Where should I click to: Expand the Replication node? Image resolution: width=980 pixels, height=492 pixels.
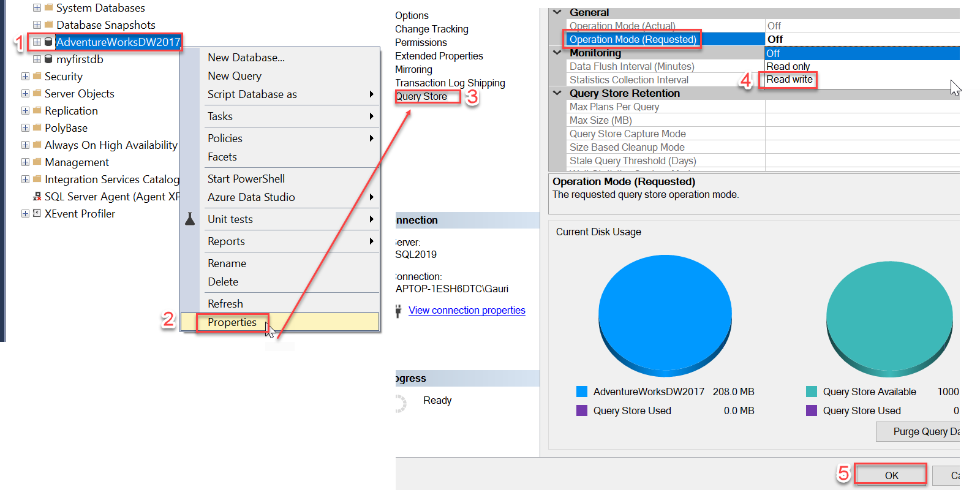(25, 111)
